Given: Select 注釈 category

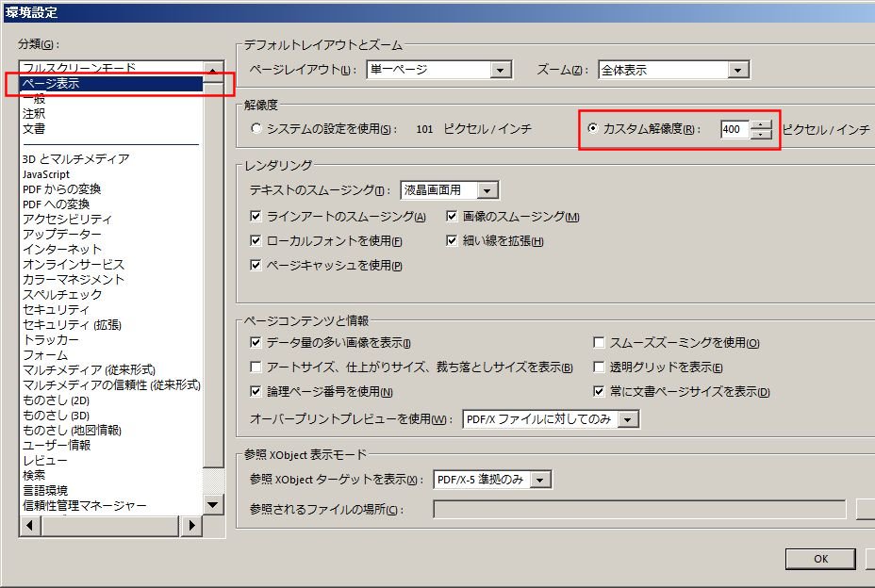Looking at the screenshot, I should pos(34,114).
